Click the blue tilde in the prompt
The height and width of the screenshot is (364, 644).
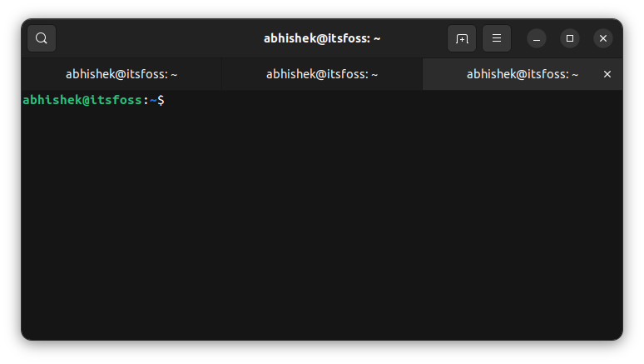[x=153, y=100]
